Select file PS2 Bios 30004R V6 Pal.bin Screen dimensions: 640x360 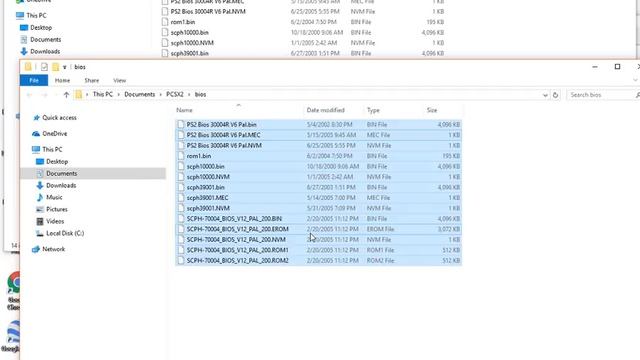pyautogui.click(x=221, y=124)
